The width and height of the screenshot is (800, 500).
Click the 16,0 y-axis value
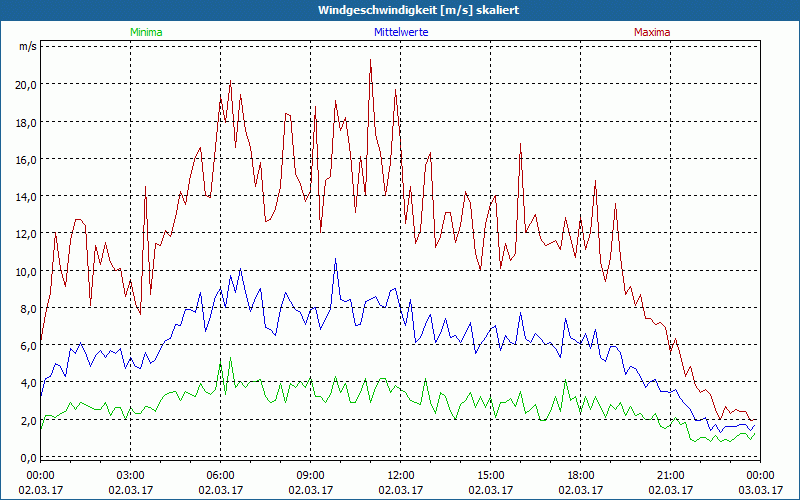[x=26, y=160]
